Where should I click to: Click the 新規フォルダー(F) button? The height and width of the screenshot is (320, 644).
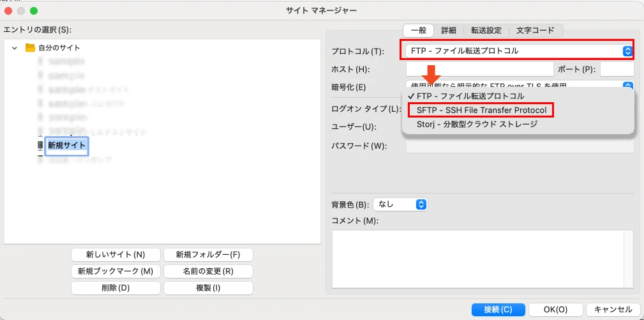pos(208,254)
